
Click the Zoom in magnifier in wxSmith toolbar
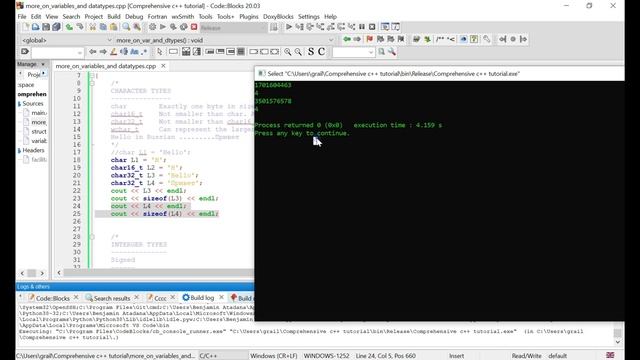click(288, 52)
